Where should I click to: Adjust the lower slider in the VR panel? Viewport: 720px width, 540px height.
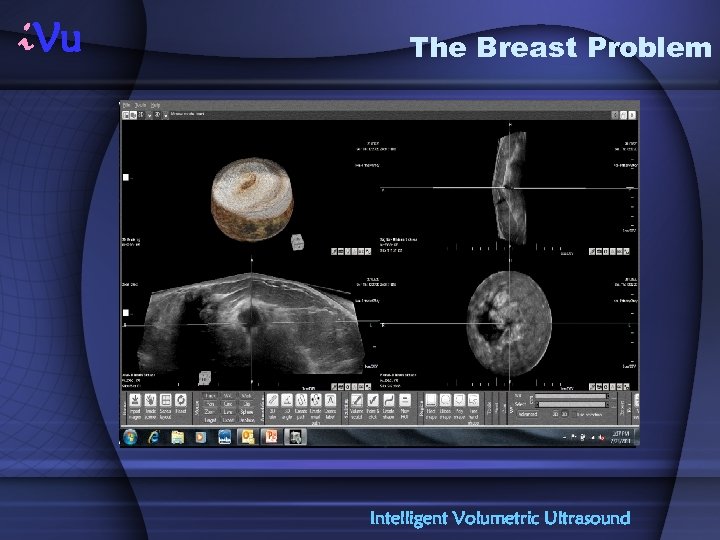coord(571,405)
